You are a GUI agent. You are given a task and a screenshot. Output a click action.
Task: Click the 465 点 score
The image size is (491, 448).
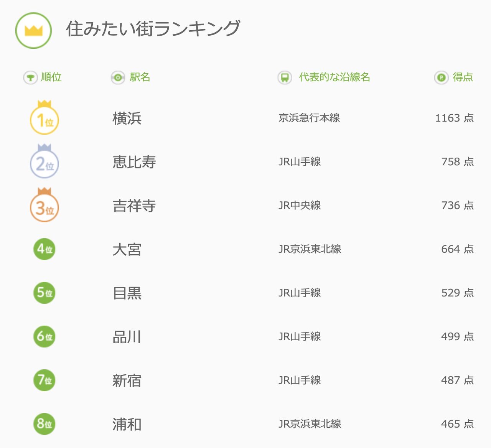(458, 424)
